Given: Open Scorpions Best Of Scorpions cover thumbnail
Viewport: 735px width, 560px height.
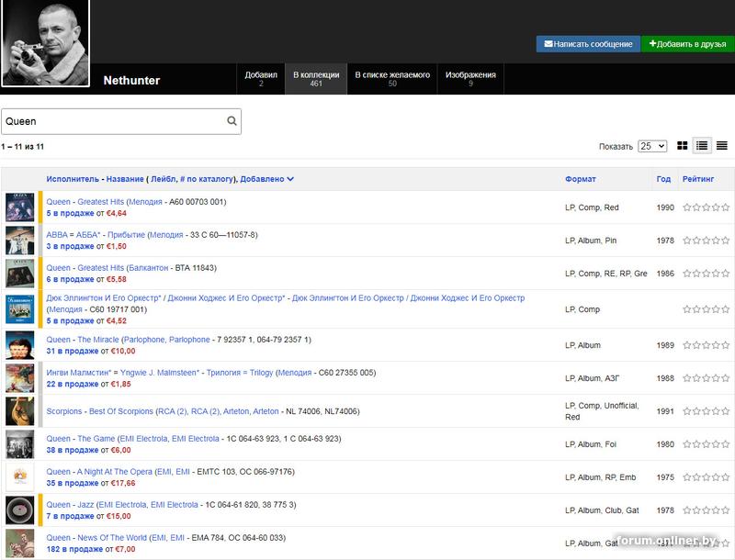Looking at the screenshot, I should click(x=19, y=411).
